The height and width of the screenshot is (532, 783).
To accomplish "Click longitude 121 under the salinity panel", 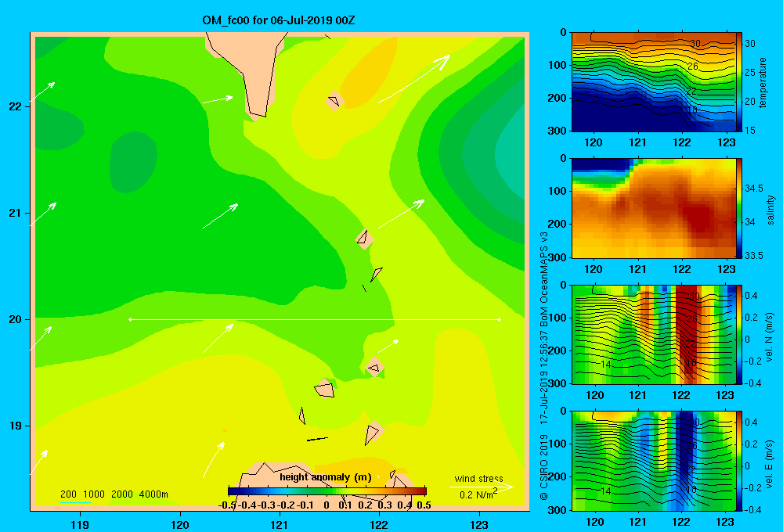I will coord(637,269).
